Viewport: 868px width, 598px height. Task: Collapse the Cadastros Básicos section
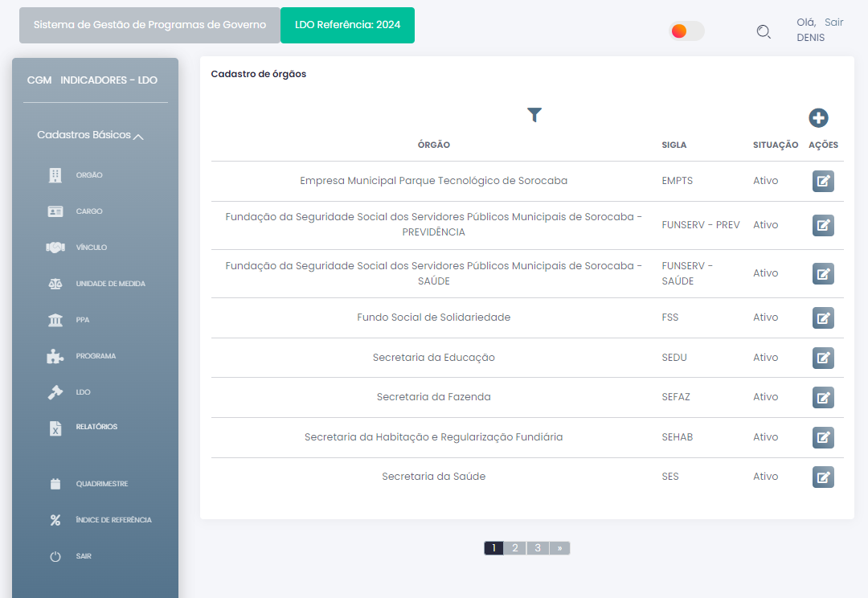click(x=90, y=135)
